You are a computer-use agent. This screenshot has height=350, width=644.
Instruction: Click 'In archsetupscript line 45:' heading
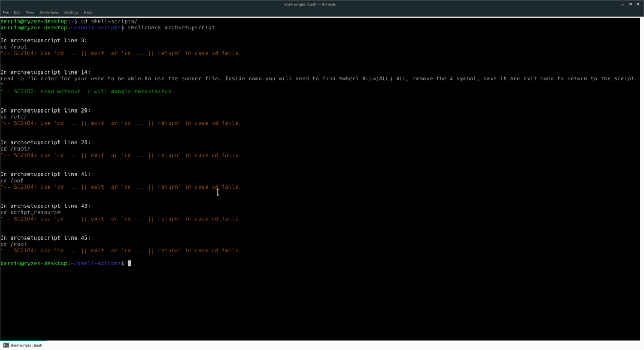coord(46,237)
